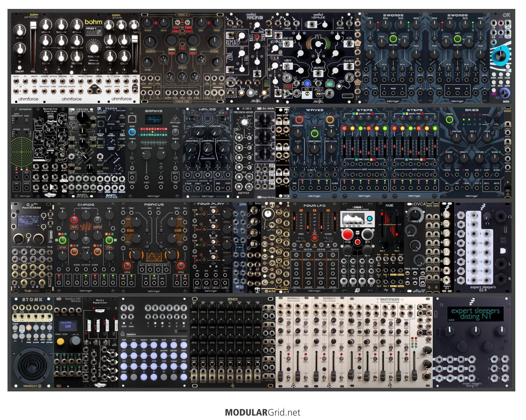Click the orange waveform graphic on Chaos
This screenshot has height=420, width=526.
coord(86,227)
